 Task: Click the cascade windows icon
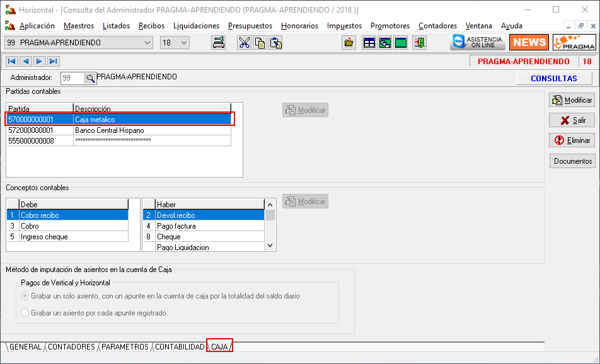tap(384, 42)
